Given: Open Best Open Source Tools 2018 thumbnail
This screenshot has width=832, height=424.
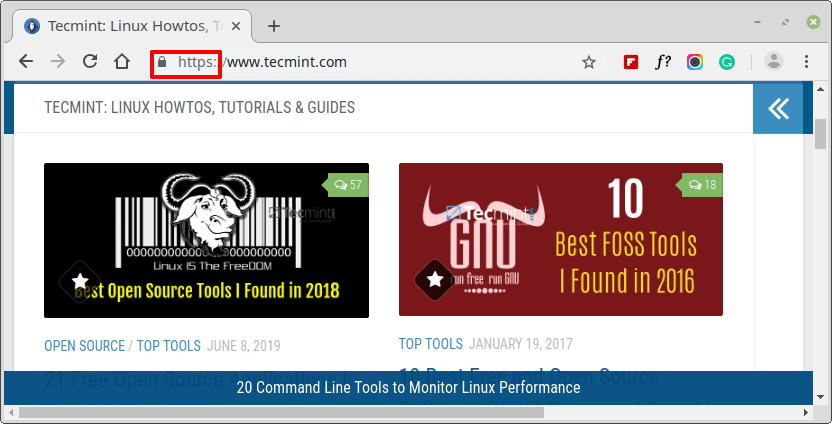Looking at the screenshot, I should [x=206, y=240].
